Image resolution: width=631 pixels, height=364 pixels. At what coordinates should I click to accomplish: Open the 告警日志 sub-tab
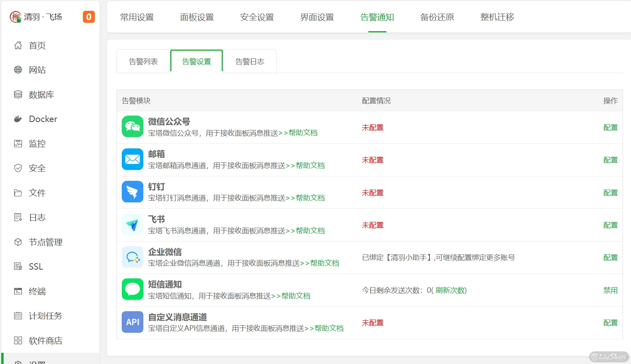(250, 61)
